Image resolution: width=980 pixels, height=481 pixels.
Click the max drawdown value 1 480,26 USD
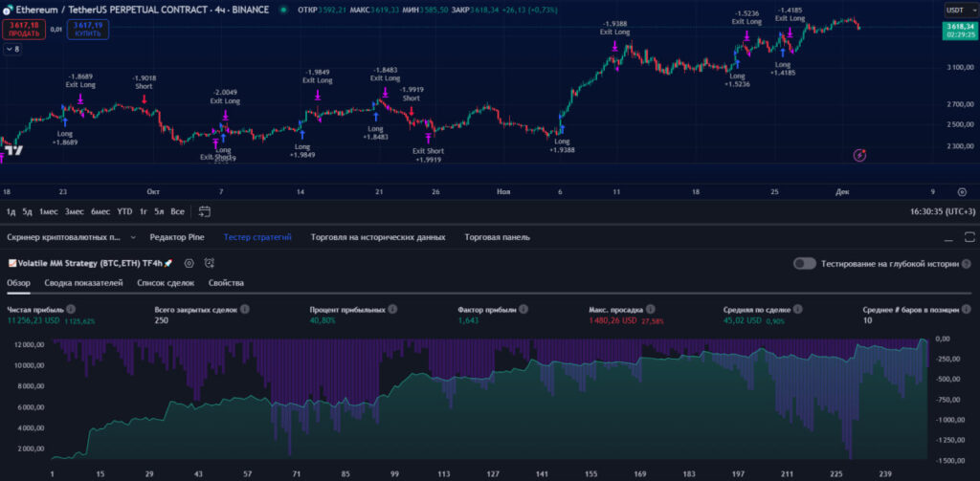(612, 320)
